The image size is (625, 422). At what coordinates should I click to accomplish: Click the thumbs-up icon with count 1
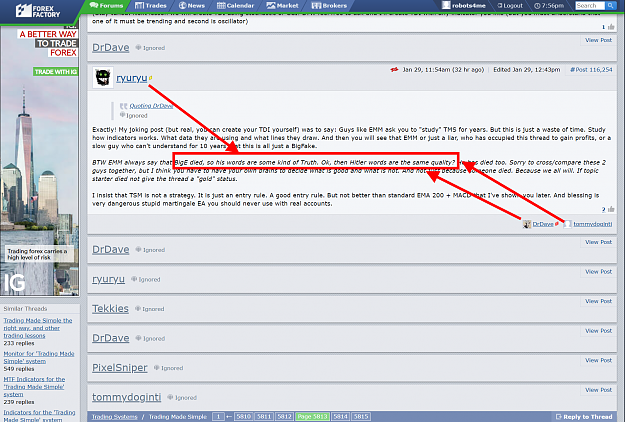point(611,27)
